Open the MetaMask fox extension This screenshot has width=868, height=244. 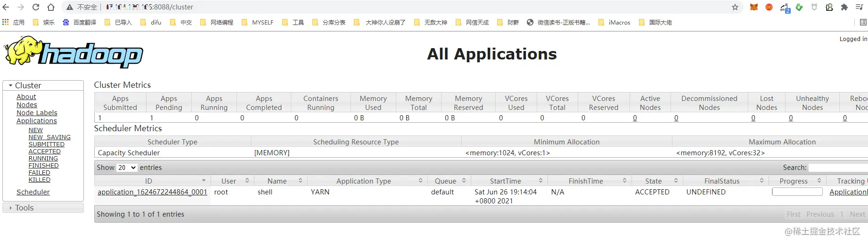(754, 7)
